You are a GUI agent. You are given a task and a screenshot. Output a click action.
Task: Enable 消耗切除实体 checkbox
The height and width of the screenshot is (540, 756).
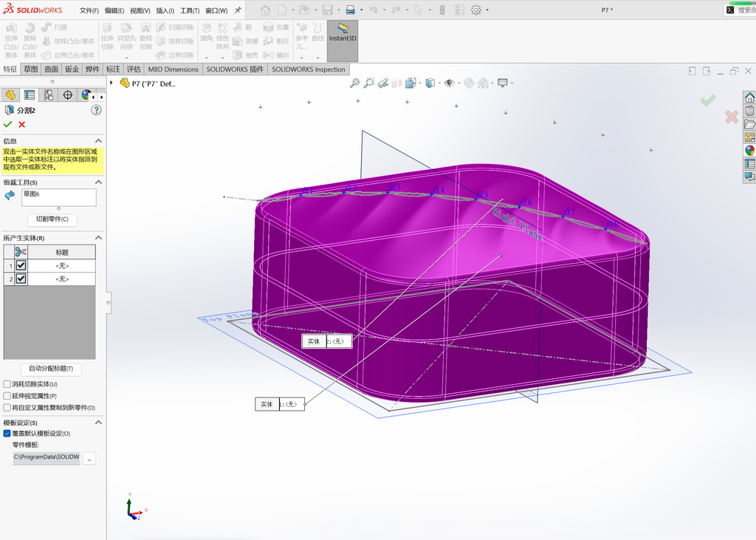tap(7, 384)
